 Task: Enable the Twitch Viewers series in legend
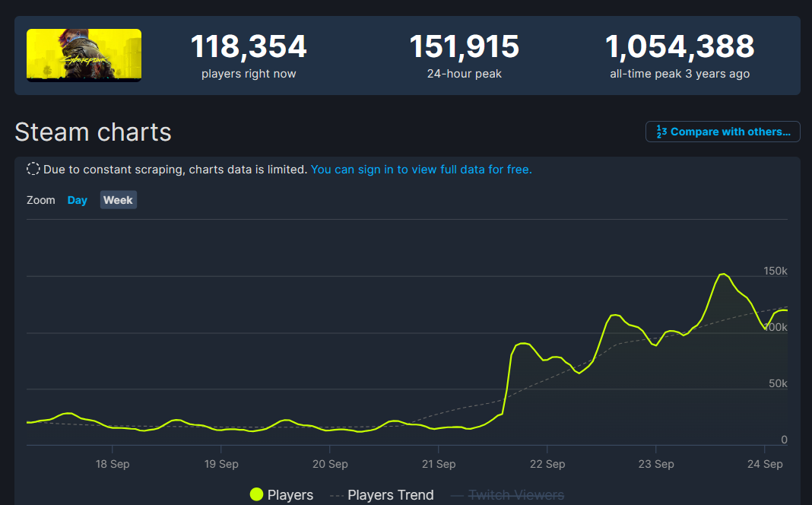coord(508,494)
